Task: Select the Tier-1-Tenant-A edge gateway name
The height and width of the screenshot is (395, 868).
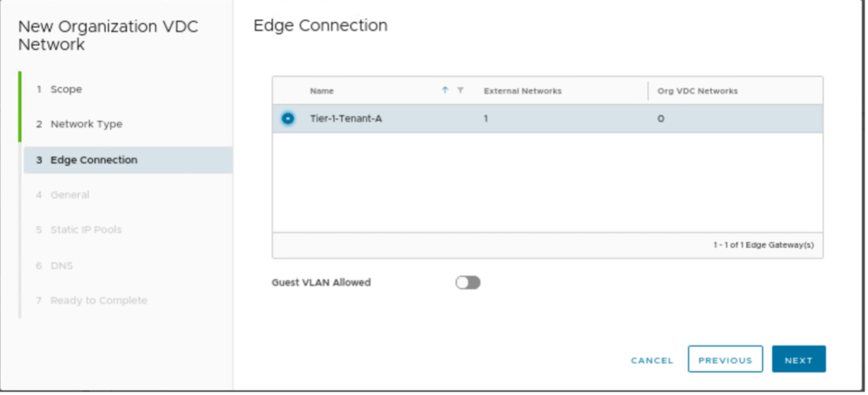Action: (345, 119)
